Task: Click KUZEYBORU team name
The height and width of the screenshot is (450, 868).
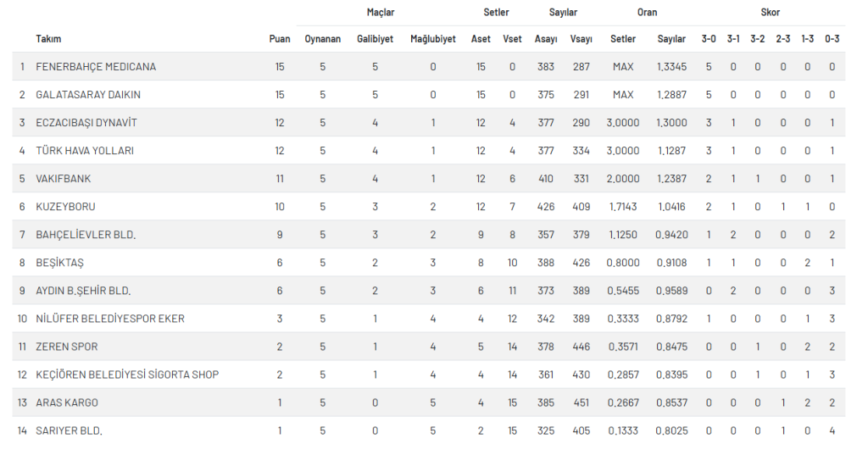Action: tap(65, 207)
